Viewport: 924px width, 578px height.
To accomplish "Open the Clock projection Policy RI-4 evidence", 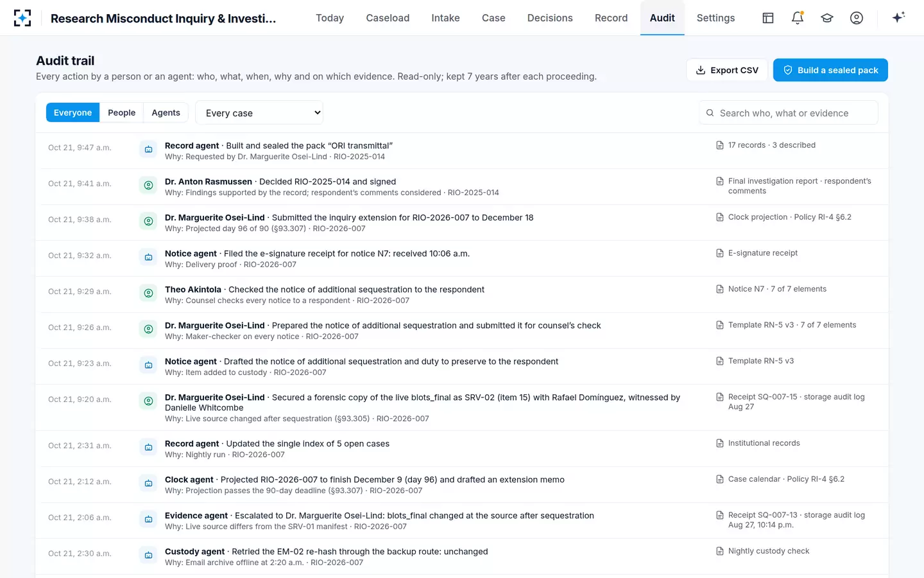I will coord(783,217).
